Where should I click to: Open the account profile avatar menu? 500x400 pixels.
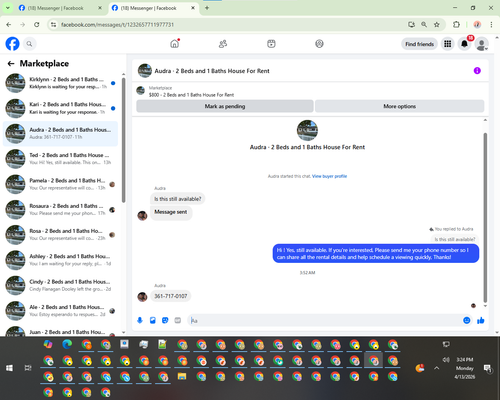pos(481,44)
